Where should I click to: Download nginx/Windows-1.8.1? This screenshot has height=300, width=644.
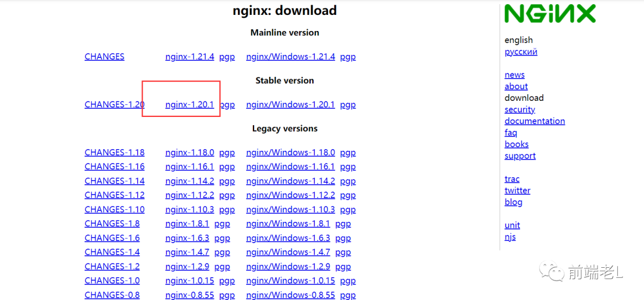288,224
